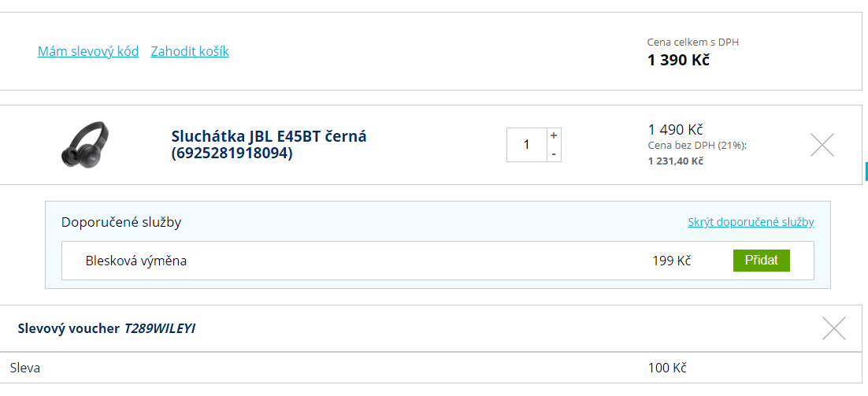Viewport: 868px width, 396px height.
Task: Click the 199 Kč service price
Action: (672, 261)
